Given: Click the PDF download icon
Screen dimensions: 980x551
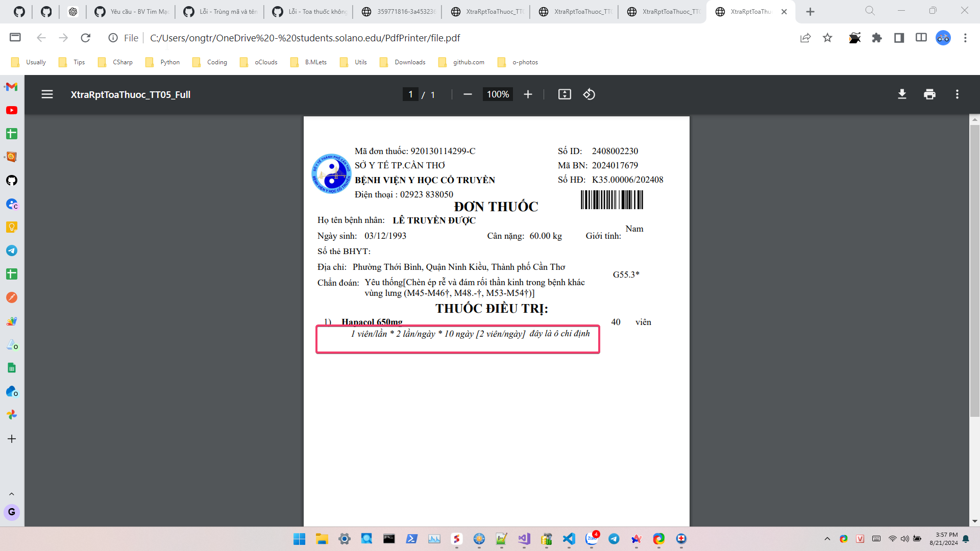Looking at the screenshot, I should [x=902, y=94].
